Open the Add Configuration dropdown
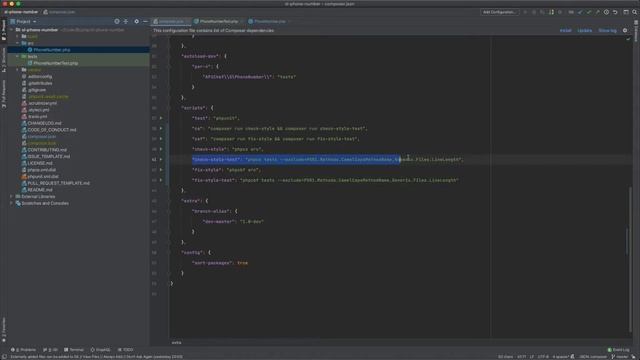The width and height of the screenshot is (640, 360). (x=499, y=12)
